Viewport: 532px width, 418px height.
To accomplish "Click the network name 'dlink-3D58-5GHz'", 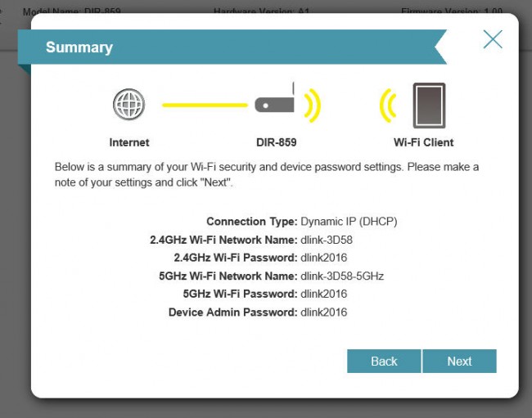I will pos(342,276).
